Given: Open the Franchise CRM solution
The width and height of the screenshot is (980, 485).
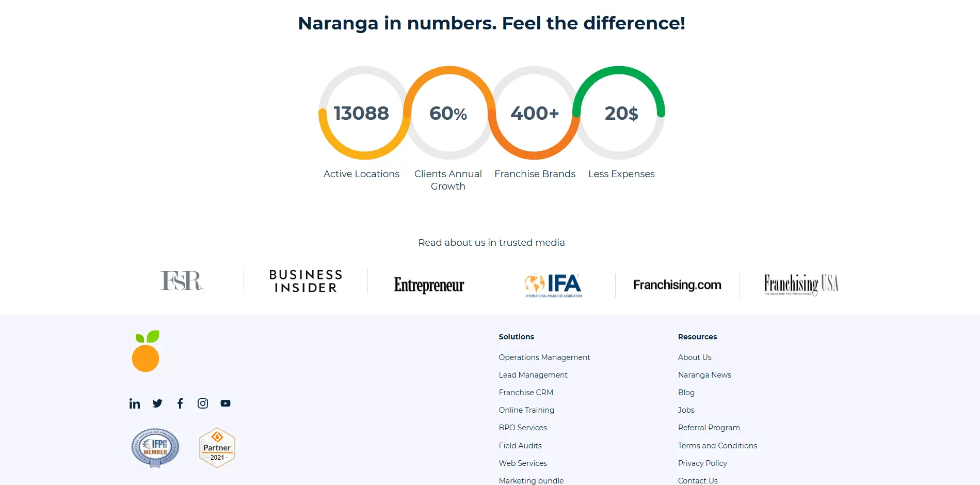Looking at the screenshot, I should [x=525, y=393].
